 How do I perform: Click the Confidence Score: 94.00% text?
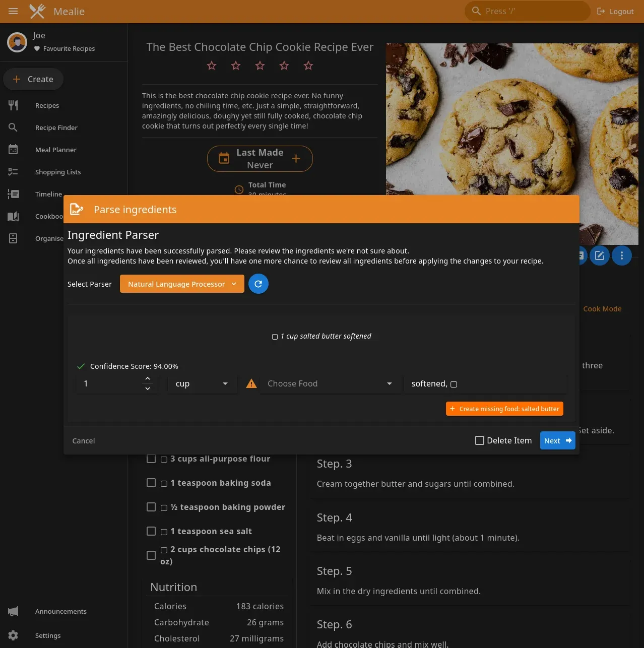(x=134, y=366)
